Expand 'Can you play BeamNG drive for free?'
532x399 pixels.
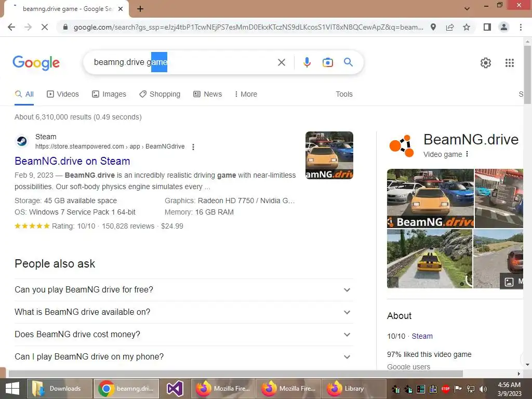coord(184,290)
